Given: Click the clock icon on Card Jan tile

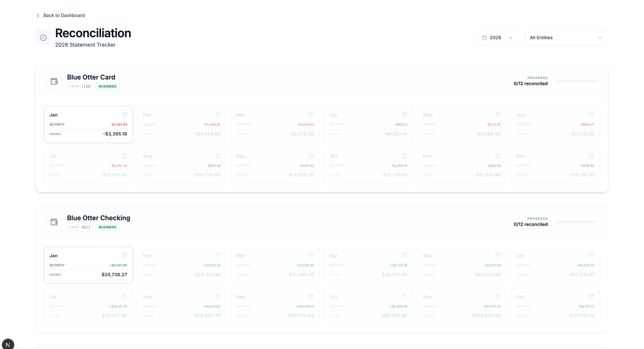Looking at the screenshot, I should [124, 115].
